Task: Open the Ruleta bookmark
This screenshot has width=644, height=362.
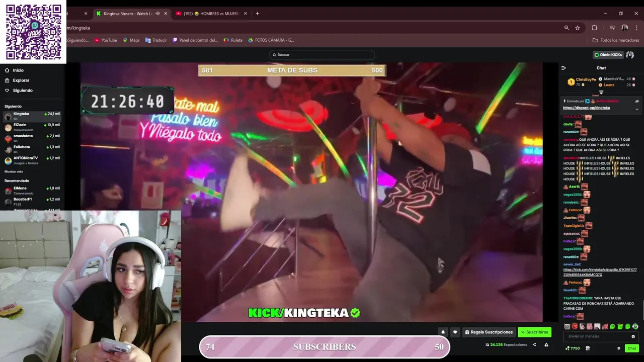Action: (x=233, y=40)
